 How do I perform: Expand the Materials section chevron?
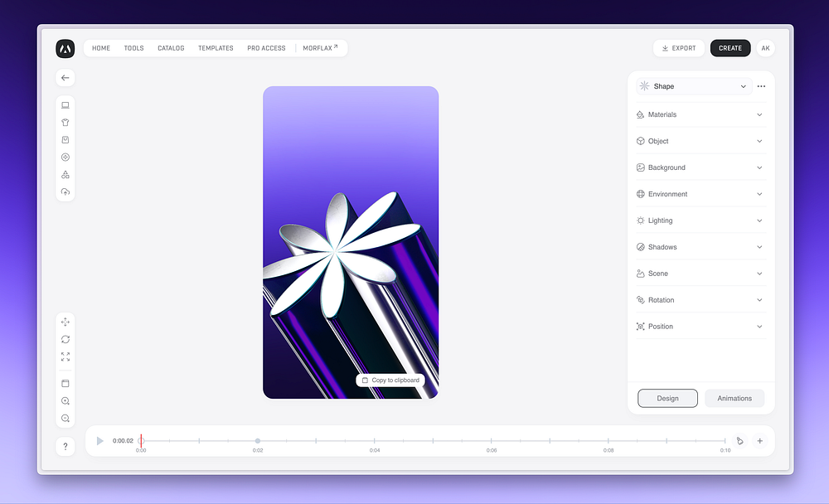tap(759, 114)
